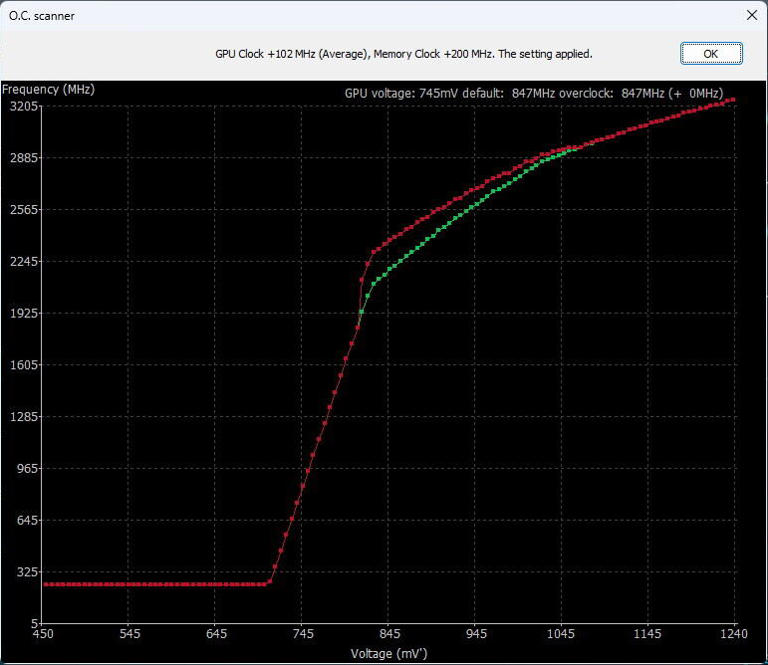Click the flat curve's end point where rise begins

266,584
